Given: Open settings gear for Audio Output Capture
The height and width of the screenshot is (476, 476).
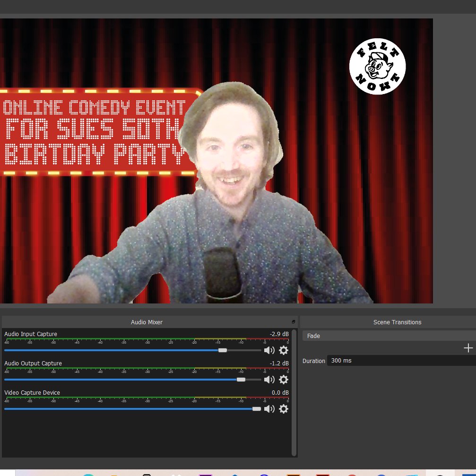Looking at the screenshot, I should pyautogui.click(x=283, y=380).
